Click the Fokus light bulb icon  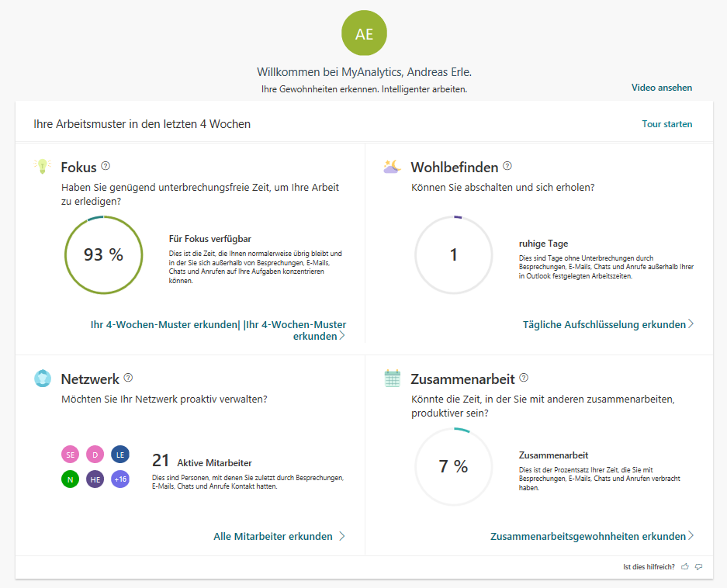(x=42, y=166)
